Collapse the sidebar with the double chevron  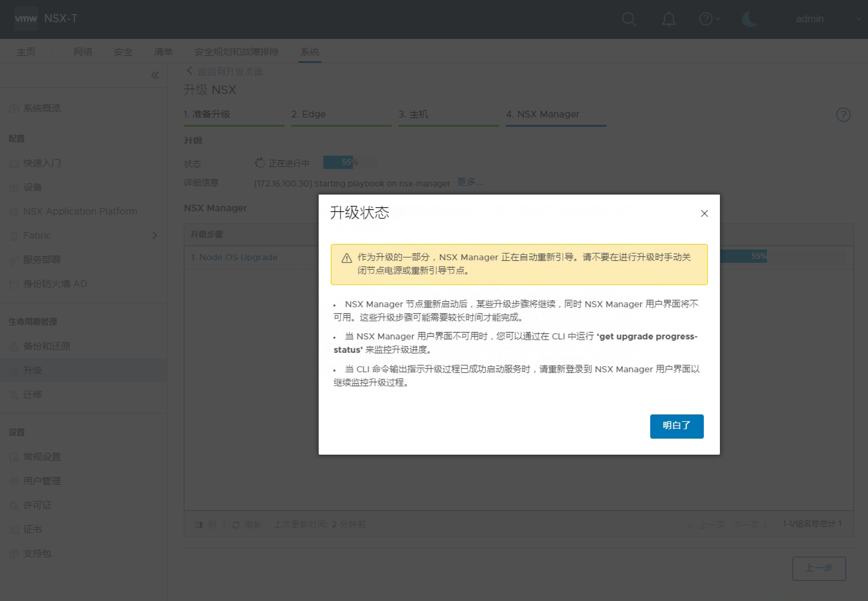pyautogui.click(x=155, y=75)
